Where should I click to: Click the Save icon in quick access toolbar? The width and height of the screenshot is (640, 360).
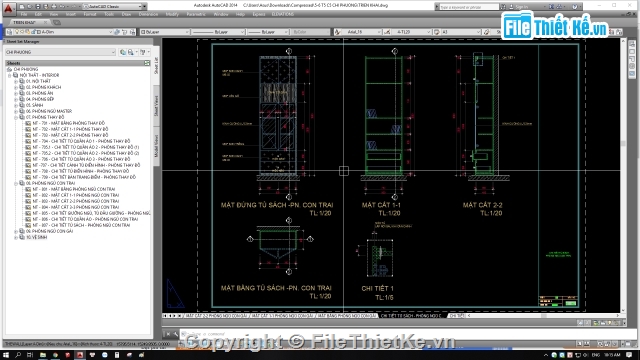(38, 7)
